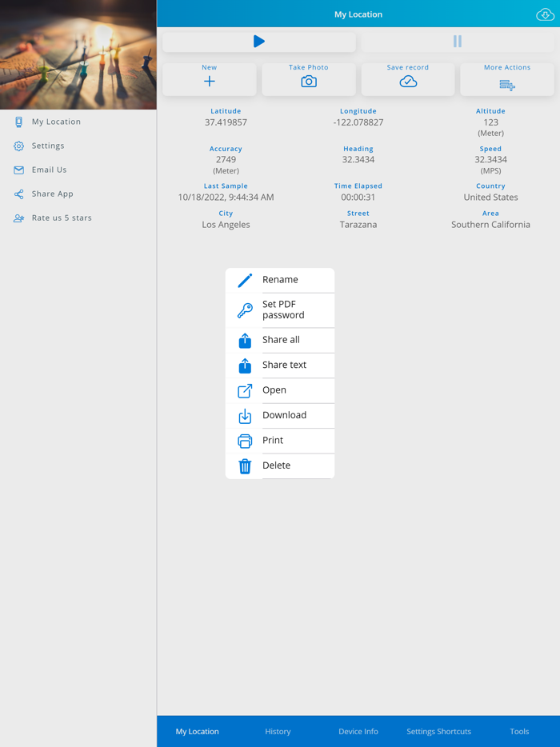
Task: Click the longitude value -122.078827
Action: tap(358, 122)
